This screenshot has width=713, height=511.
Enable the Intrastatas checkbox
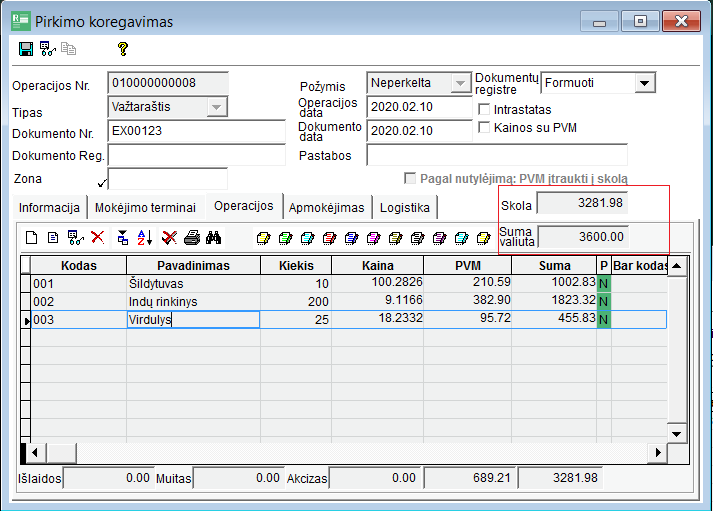coord(484,109)
